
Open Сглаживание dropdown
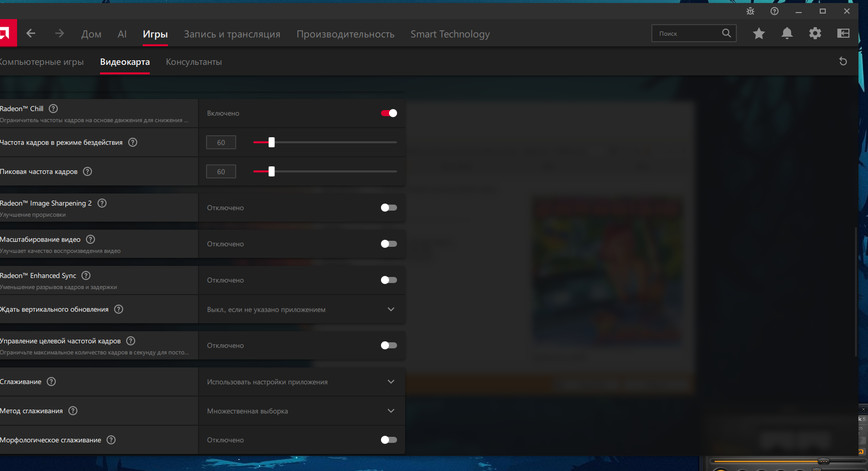click(x=302, y=382)
